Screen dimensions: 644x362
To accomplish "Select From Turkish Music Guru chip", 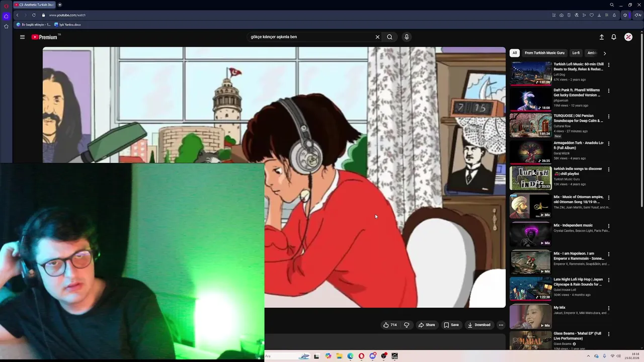I will pos(544,53).
